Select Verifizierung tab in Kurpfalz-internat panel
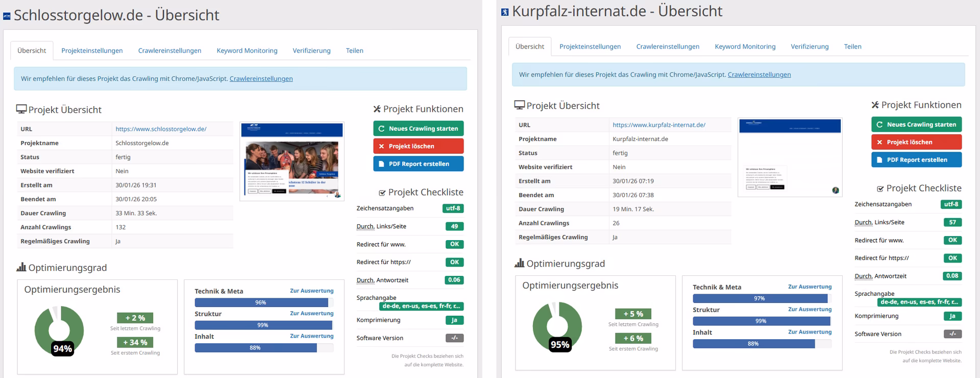980x378 pixels. click(810, 46)
